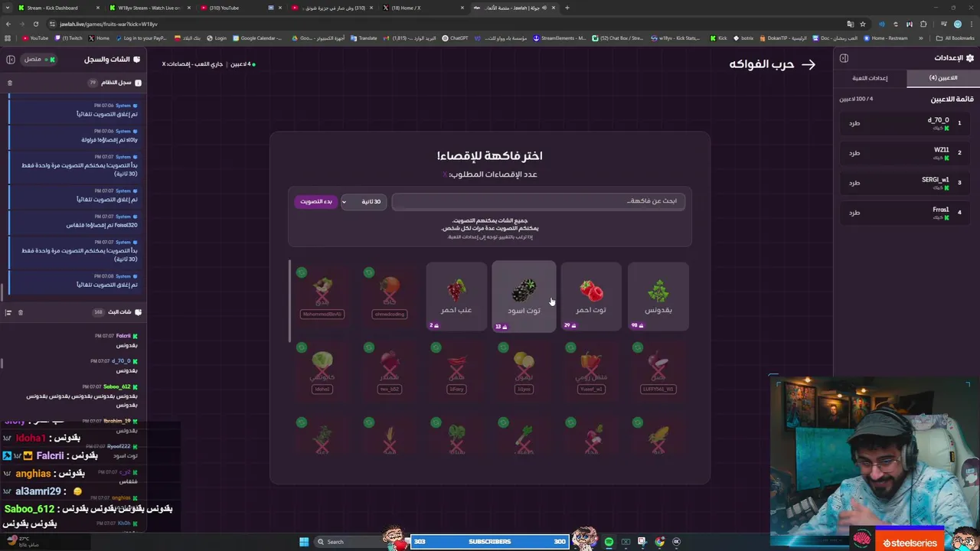Restore the eliminated onion owned by LUFFY561_W1

[638, 347]
